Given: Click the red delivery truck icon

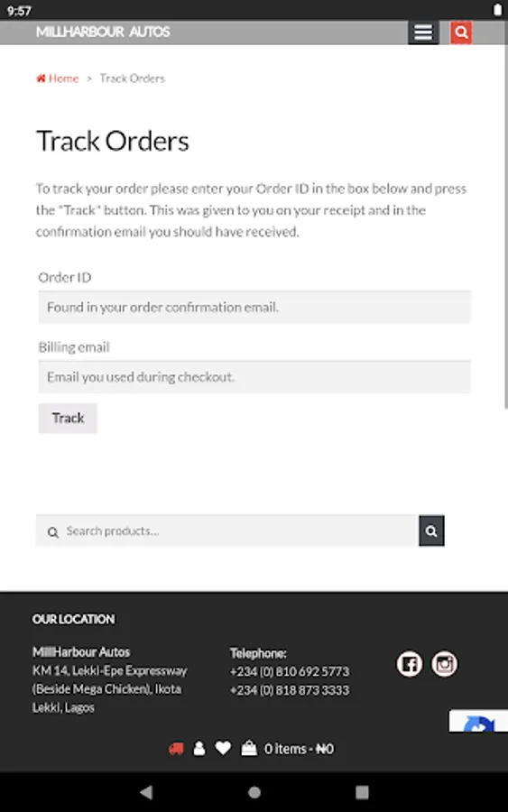Looking at the screenshot, I should pyautogui.click(x=176, y=749).
